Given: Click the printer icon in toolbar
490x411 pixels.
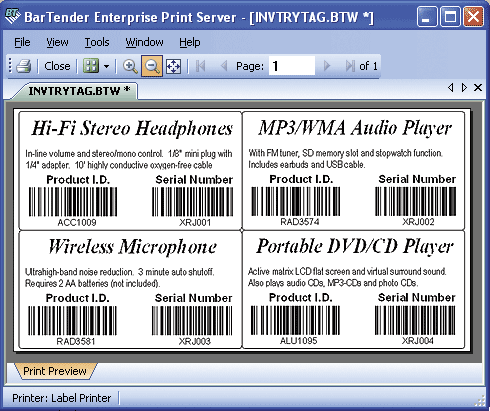Looking at the screenshot, I should pyautogui.click(x=24, y=66).
